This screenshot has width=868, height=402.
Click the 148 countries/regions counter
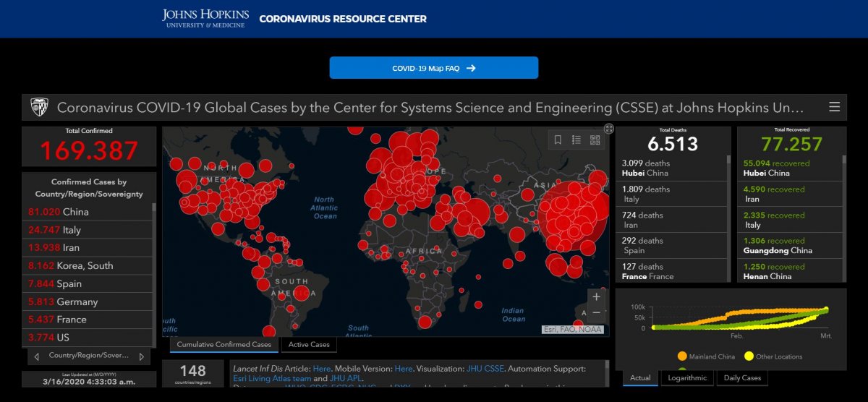(x=193, y=374)
